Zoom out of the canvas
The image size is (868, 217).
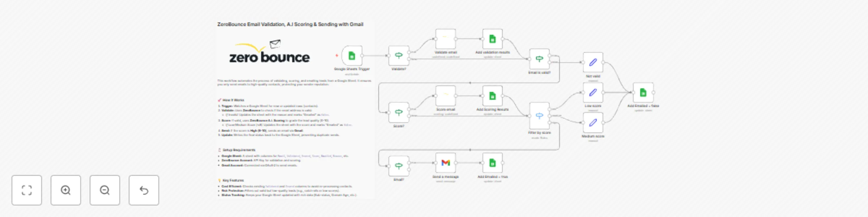105,190
